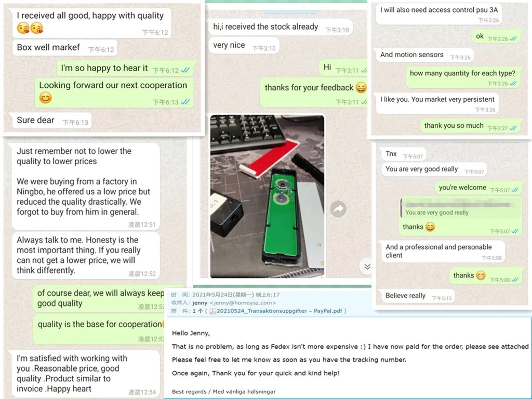Screen dimensions: 532x399
Task: Open the circuit board product photo
Action: point(267,196)
